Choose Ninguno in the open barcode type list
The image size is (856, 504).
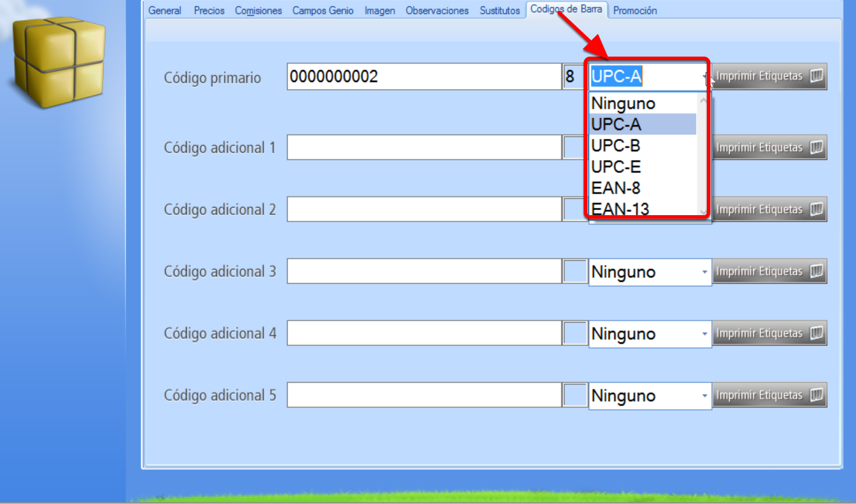point(643,103)
